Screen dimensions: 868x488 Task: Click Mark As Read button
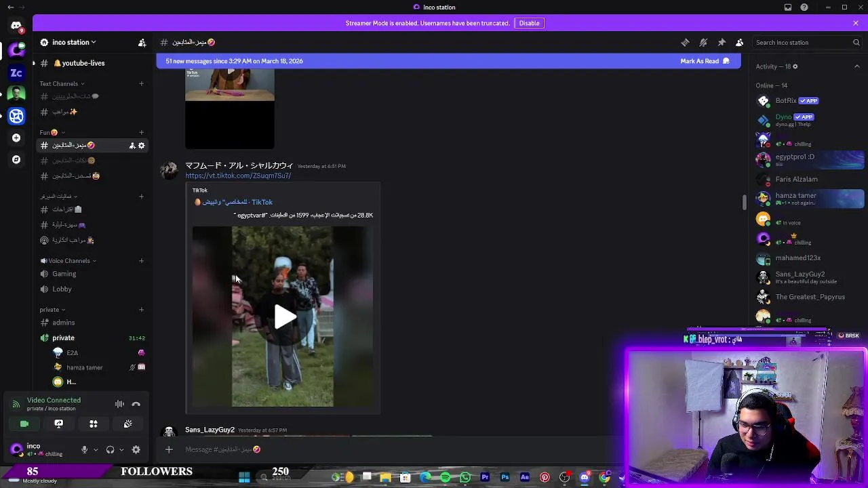[x=705, y=61]
